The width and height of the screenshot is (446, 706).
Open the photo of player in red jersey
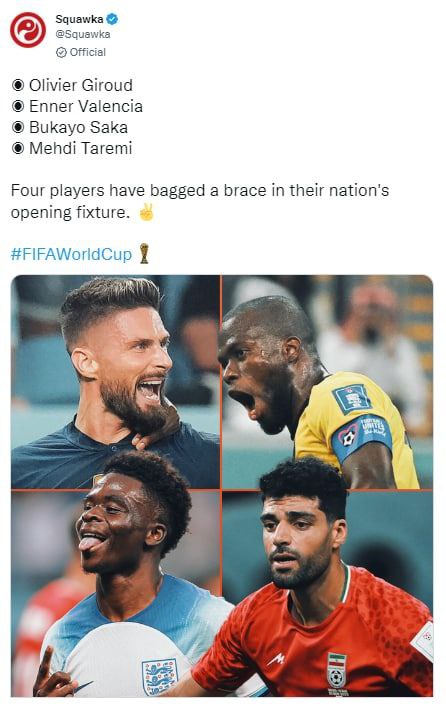[x=327, y=593]
